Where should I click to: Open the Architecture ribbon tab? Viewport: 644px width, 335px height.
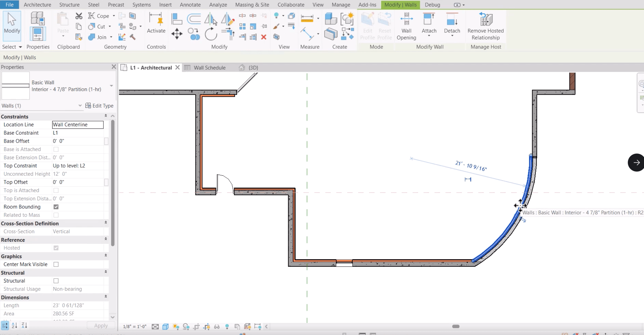point(37,5)
